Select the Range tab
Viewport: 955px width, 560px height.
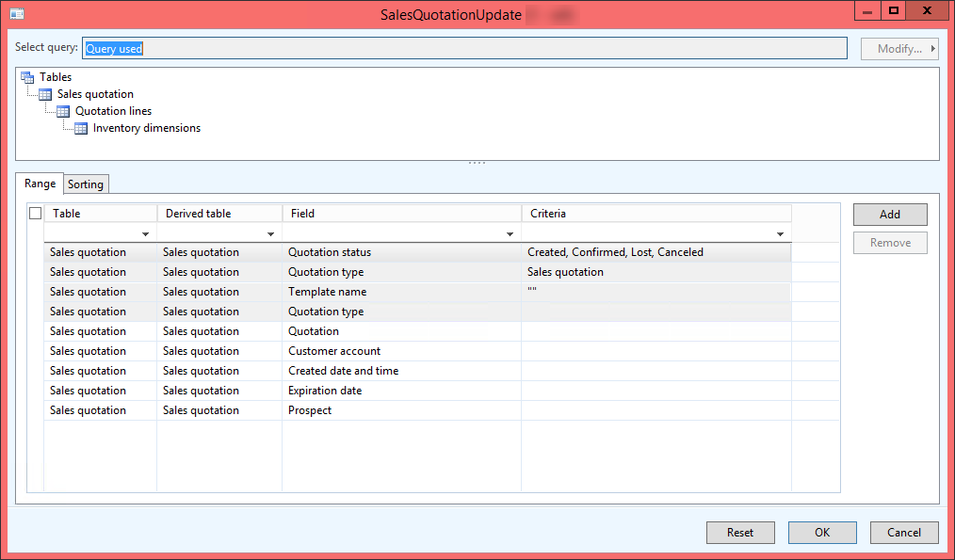[40, 184]
